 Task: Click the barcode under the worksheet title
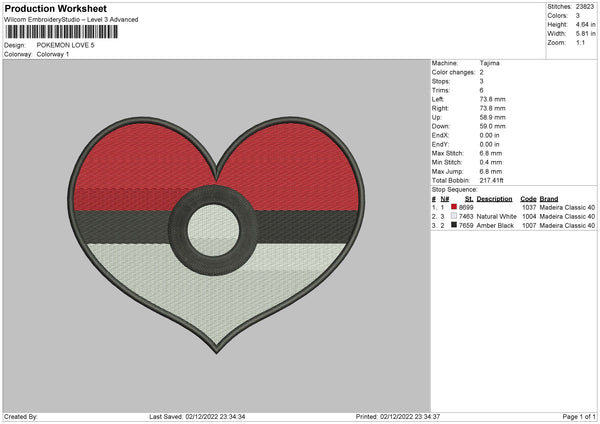coord(62,32)
